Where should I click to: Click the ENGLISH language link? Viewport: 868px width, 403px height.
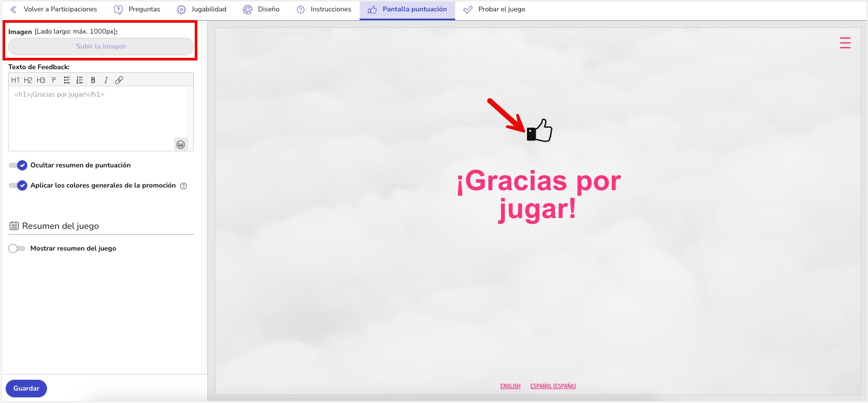click(510, 386)
